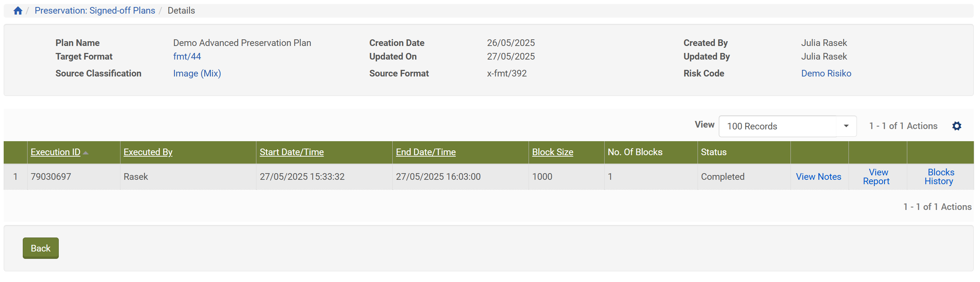Open Blocks History for the execution
Screen dimensions: 980x282
[939, 176]
